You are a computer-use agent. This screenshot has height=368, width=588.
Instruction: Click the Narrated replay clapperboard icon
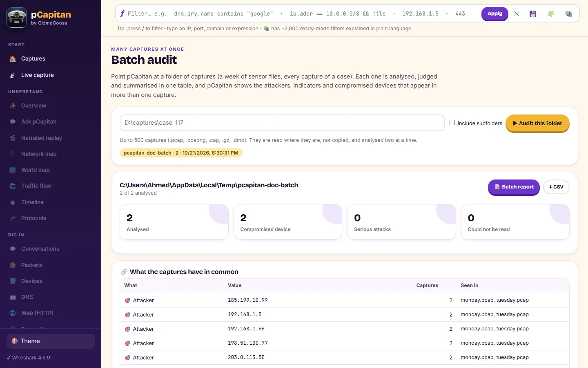pos(13,138)
